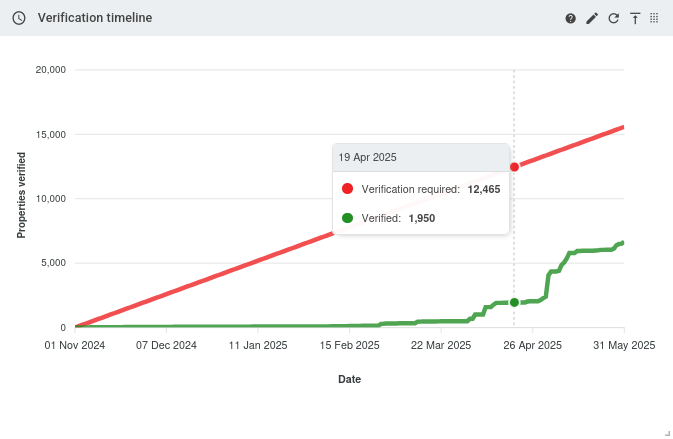
Task: Click the 01 Nov 2024 x-axis label
Action: pyautogui.click(x=75, y=345)
